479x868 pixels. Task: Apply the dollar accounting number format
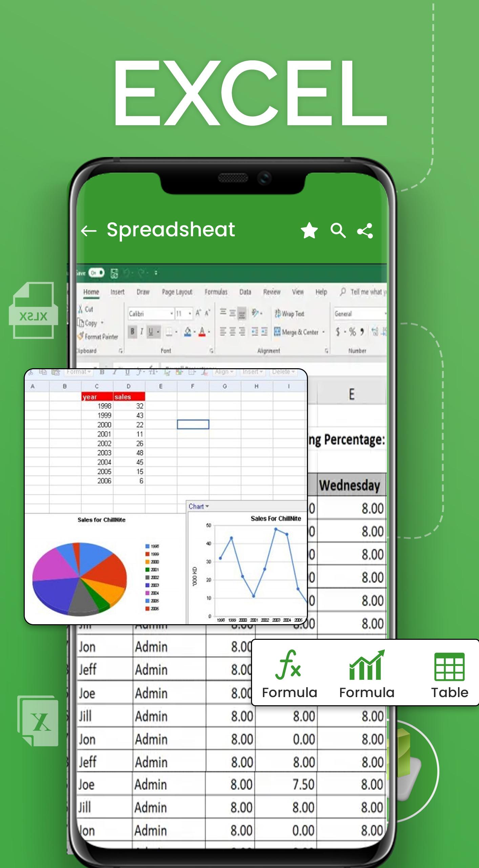coord(338,332)
